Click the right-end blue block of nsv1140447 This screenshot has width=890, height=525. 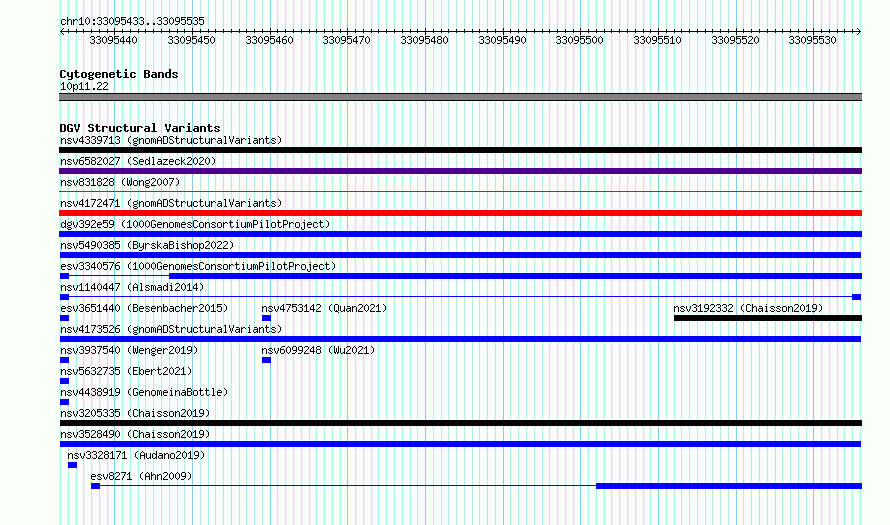point(857,297)
